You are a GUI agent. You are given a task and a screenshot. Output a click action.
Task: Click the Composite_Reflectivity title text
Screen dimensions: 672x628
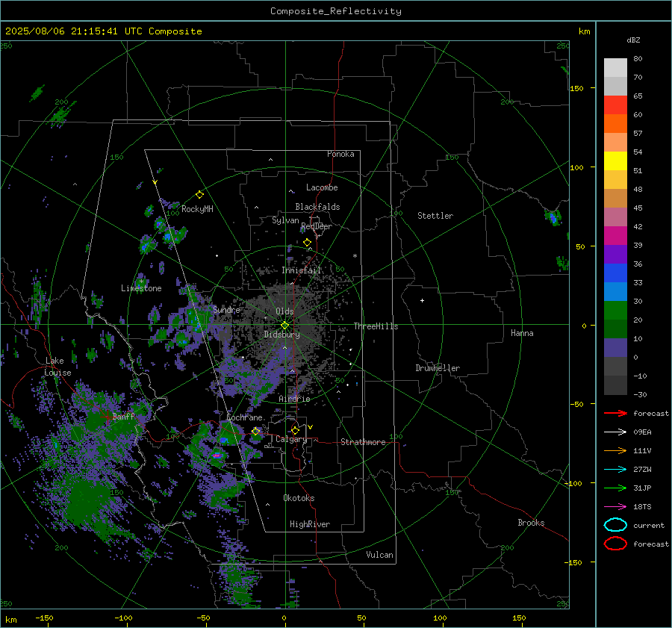pos(336,11)
